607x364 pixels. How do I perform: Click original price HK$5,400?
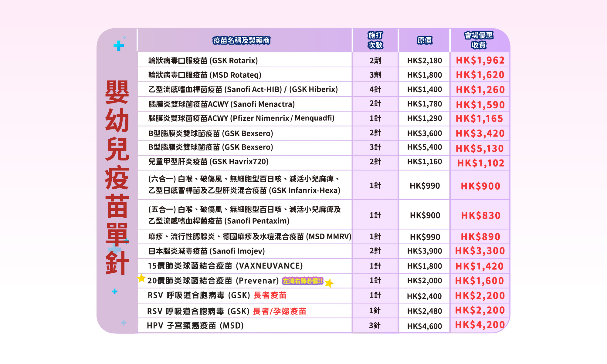point(425,147)
